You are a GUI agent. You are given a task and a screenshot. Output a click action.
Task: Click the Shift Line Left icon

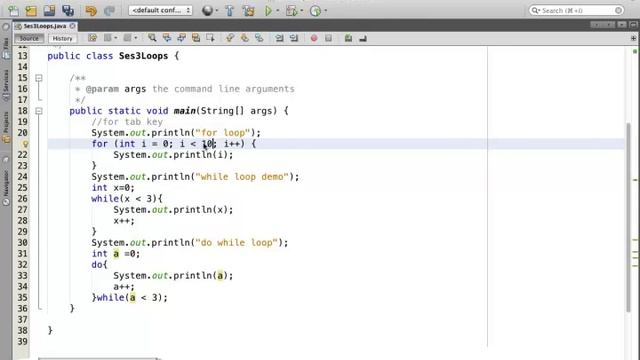click(279, 38)
